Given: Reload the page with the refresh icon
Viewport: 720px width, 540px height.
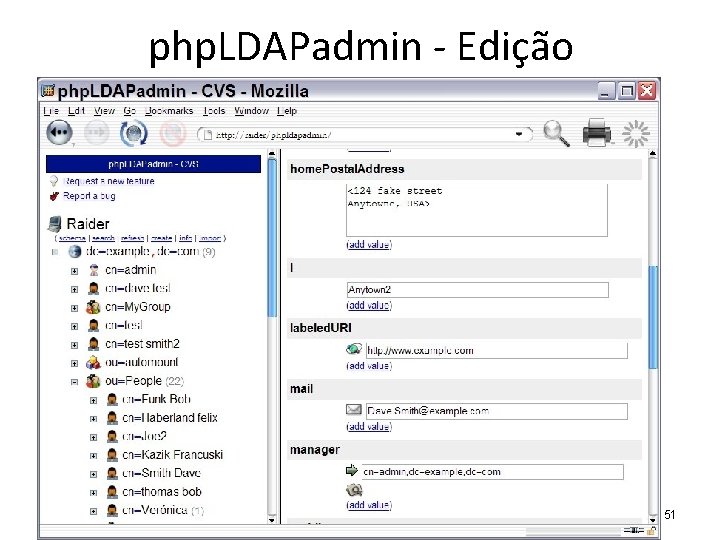Looking at the screenshot, I should pos(134,133).
